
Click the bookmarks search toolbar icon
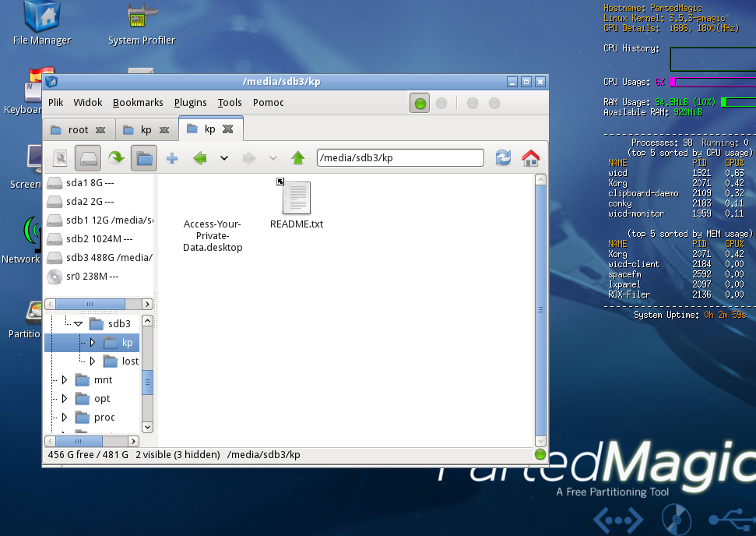pyautogui.click(x=60, y=157)
